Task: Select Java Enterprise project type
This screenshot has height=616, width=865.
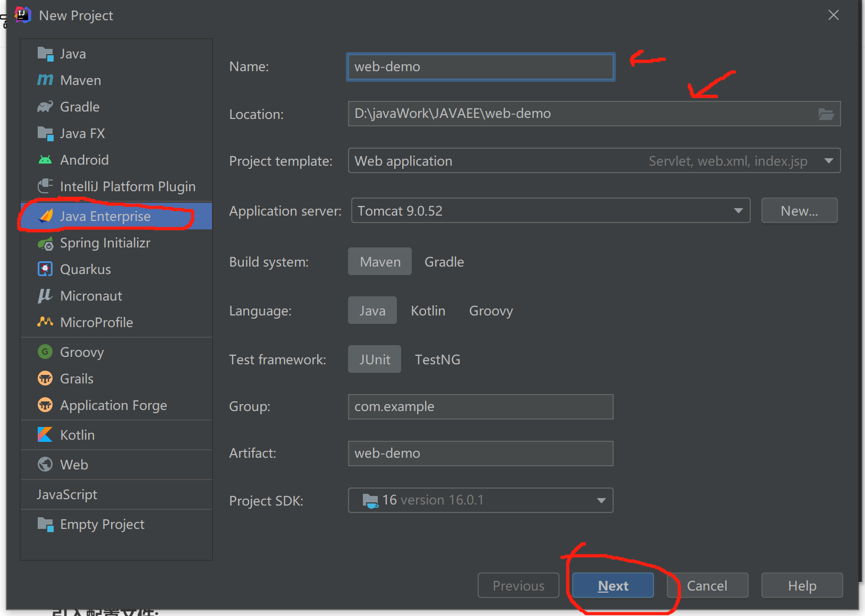Action: [116, 216]
